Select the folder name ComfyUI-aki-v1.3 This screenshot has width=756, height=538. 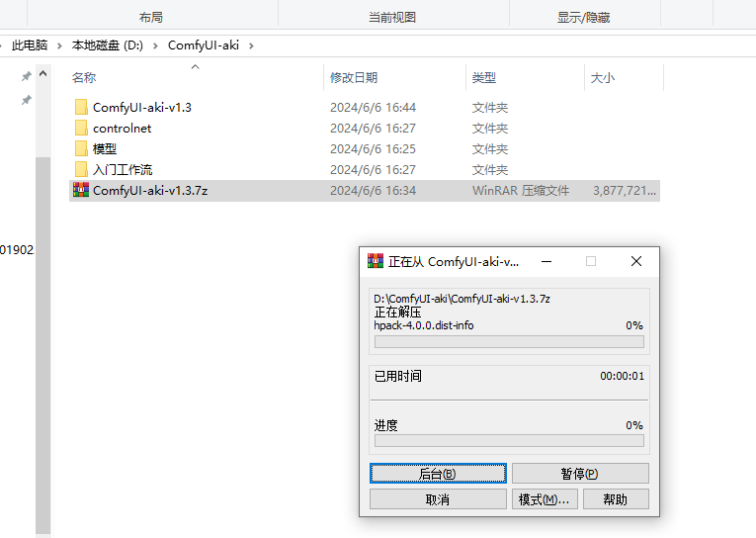(x=142, y=107)
